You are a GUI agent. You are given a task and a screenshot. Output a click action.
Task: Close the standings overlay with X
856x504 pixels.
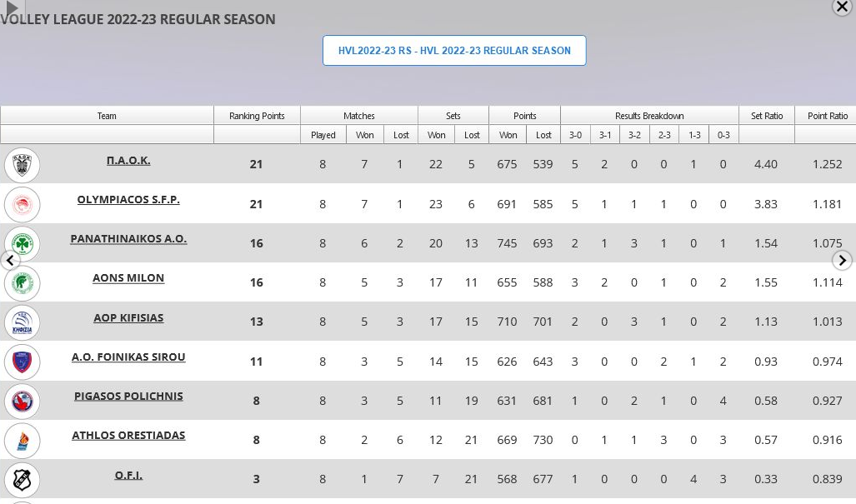coord(842,7)
